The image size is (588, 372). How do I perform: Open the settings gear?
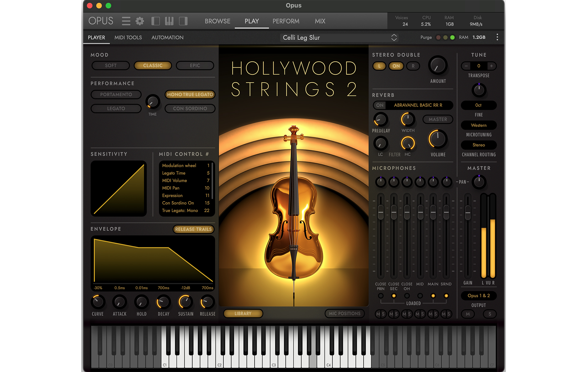pyautogui.click(x=140, y=21)
